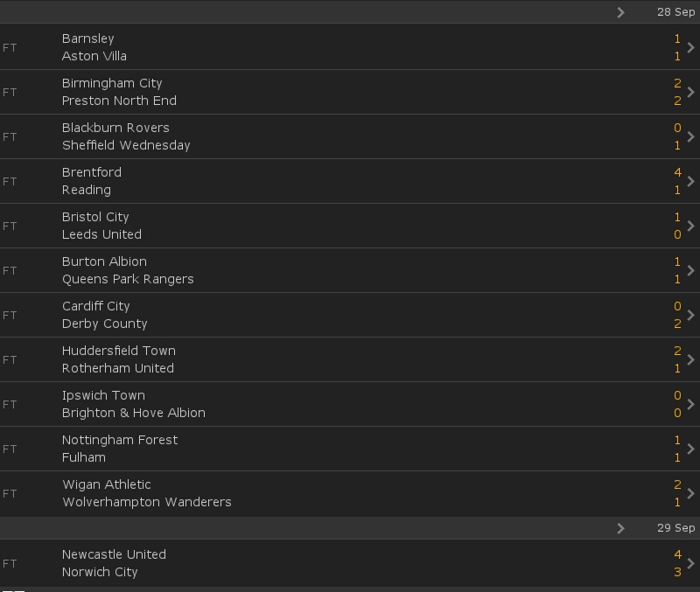Click team name Norwich City

pos(100,573)
